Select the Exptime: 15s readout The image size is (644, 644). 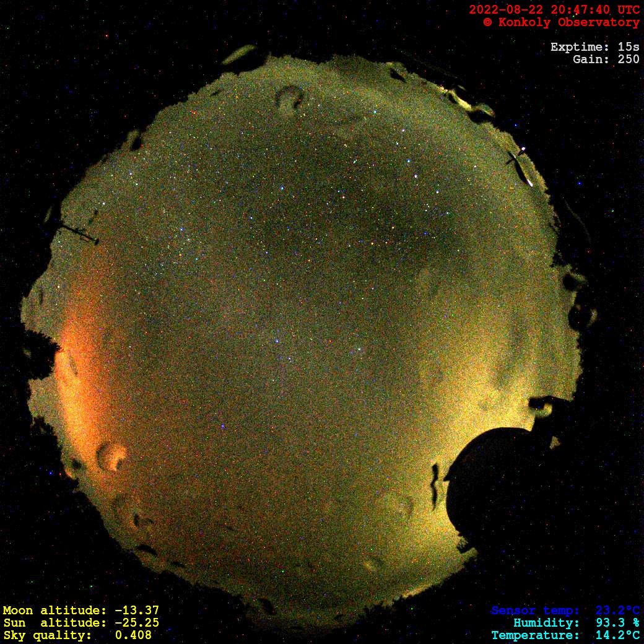(x=594, y=47)
